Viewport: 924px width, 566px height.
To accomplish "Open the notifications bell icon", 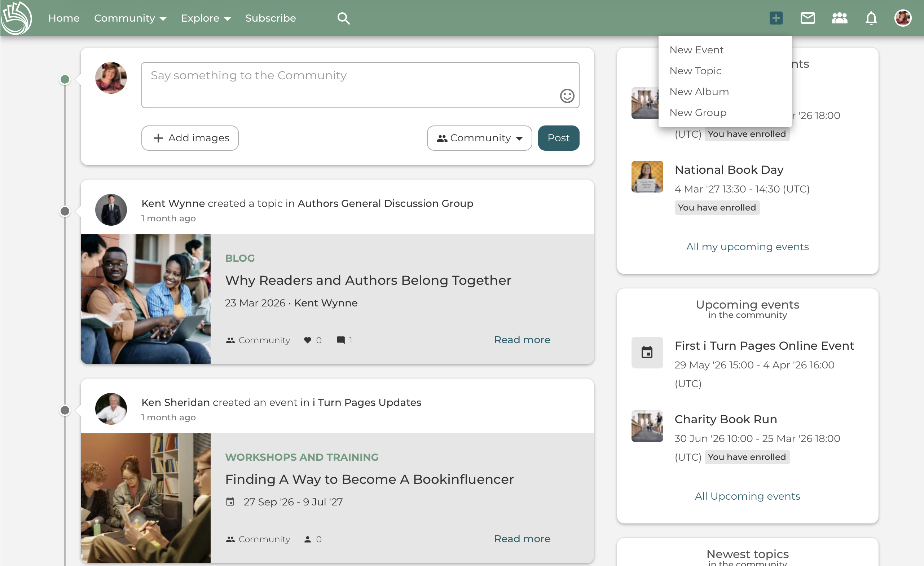I will [x=871, y=18].
